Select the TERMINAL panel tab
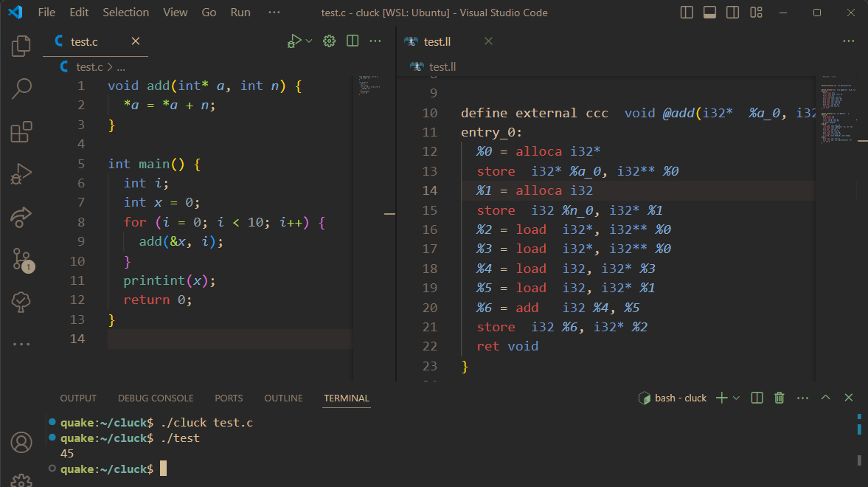The image size is (868, 487). [x=347, y=398]
